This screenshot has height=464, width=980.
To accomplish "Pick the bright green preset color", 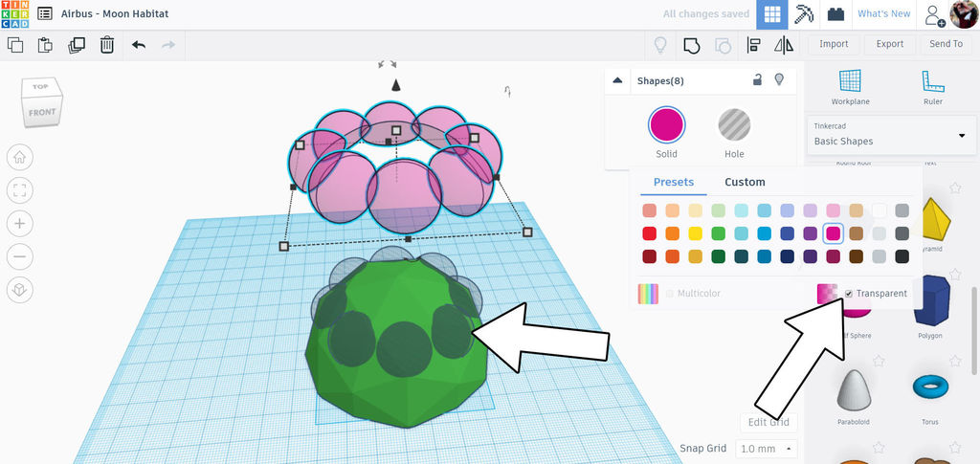I will click(718, 233).
